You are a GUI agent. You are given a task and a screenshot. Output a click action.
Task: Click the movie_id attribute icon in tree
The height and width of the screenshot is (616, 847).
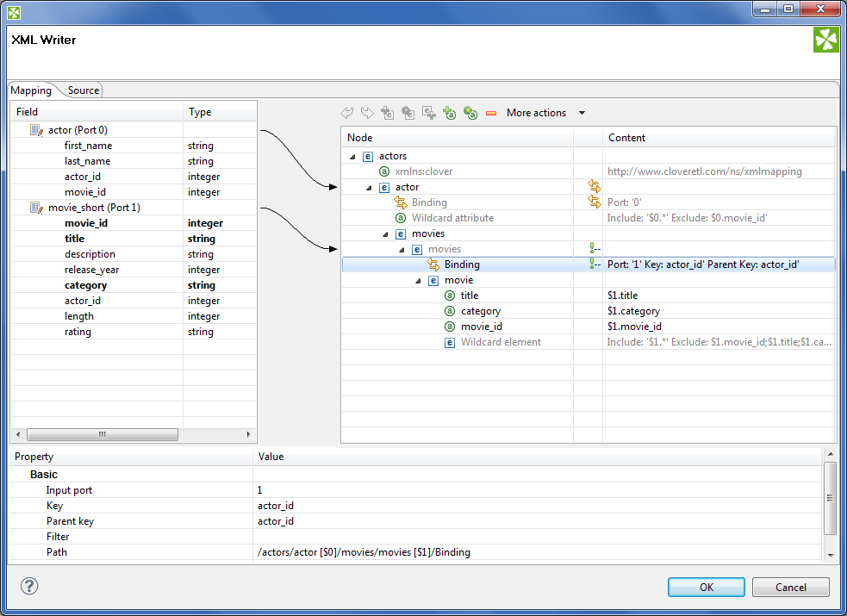click(450, 327)
